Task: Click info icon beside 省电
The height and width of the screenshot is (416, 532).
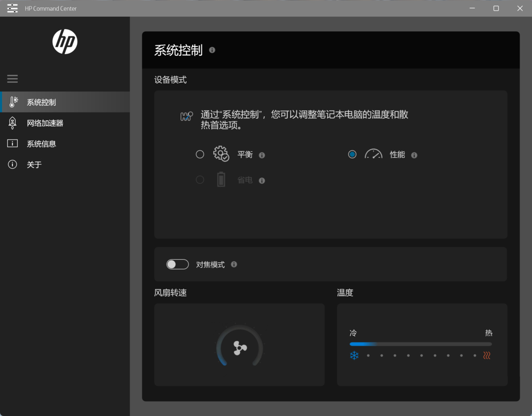Action: tap(262, 181)
